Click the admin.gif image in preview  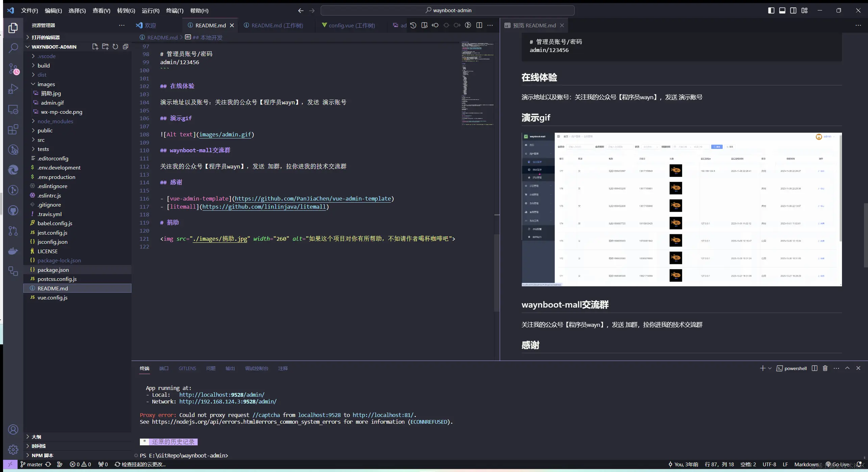click(681, 209)
